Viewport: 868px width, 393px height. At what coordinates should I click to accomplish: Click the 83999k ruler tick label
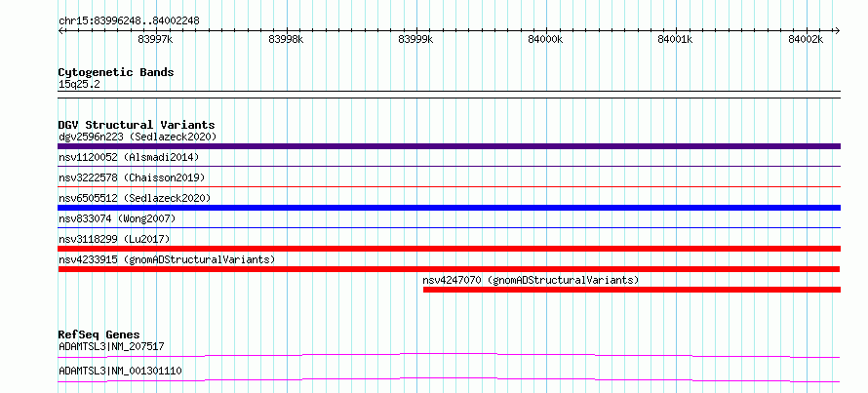[x=415, y=40]
